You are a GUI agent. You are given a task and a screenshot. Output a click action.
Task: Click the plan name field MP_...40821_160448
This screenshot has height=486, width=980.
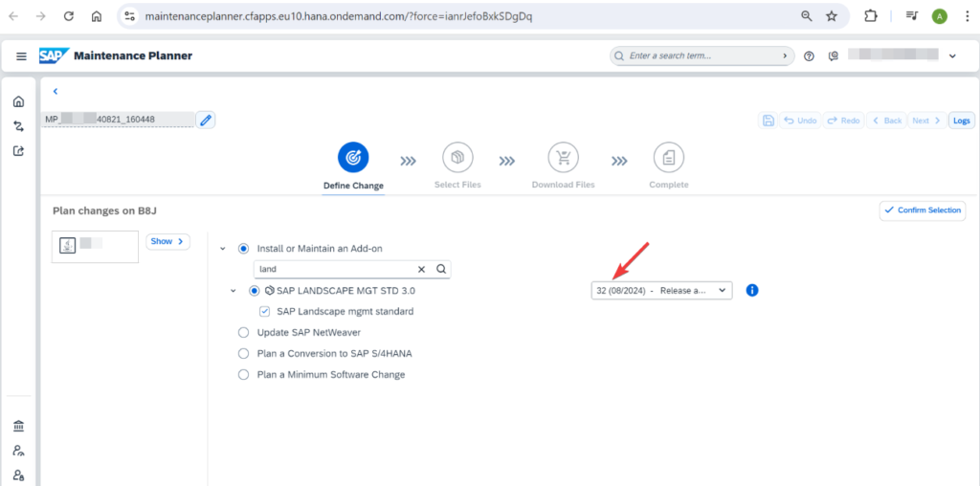click(118, 120)
